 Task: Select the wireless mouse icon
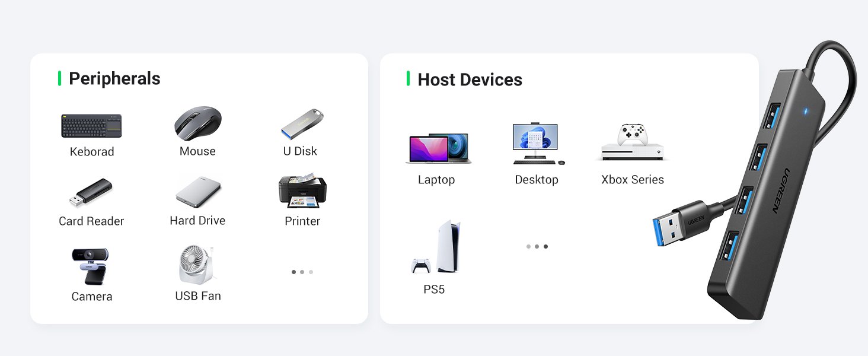pyautogui.click(x=198, y=123)
